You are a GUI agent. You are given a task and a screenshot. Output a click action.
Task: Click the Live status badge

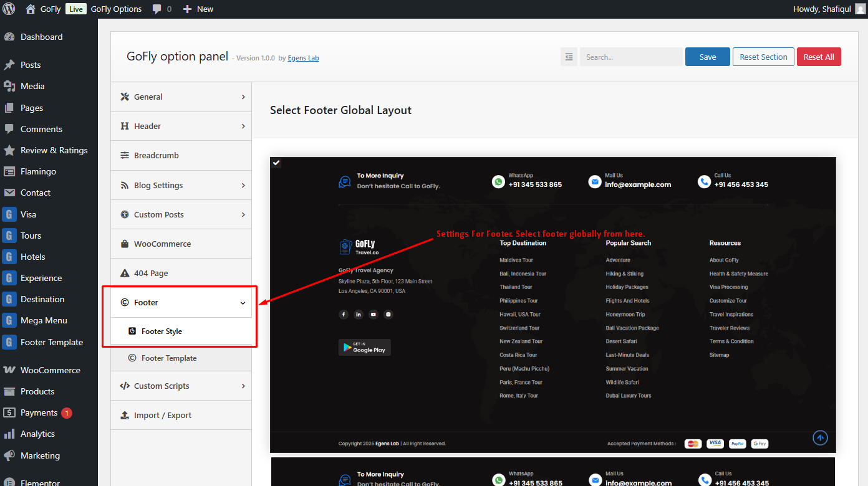(x=75, y=9)
